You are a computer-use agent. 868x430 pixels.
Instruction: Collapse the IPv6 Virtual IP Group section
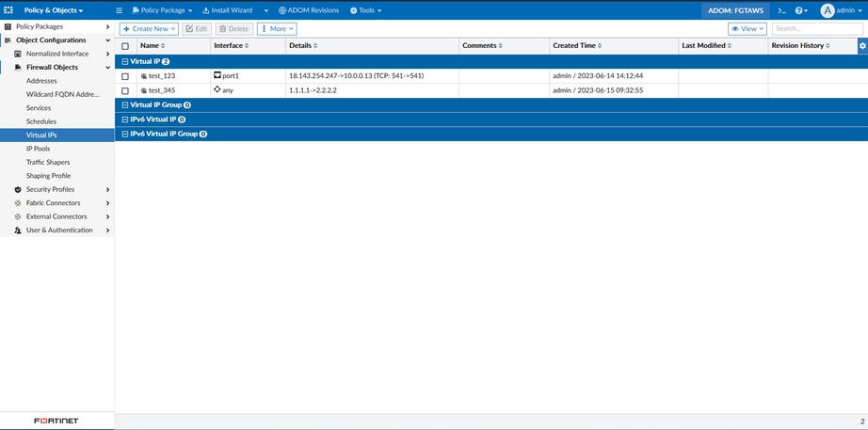[125, 134]
